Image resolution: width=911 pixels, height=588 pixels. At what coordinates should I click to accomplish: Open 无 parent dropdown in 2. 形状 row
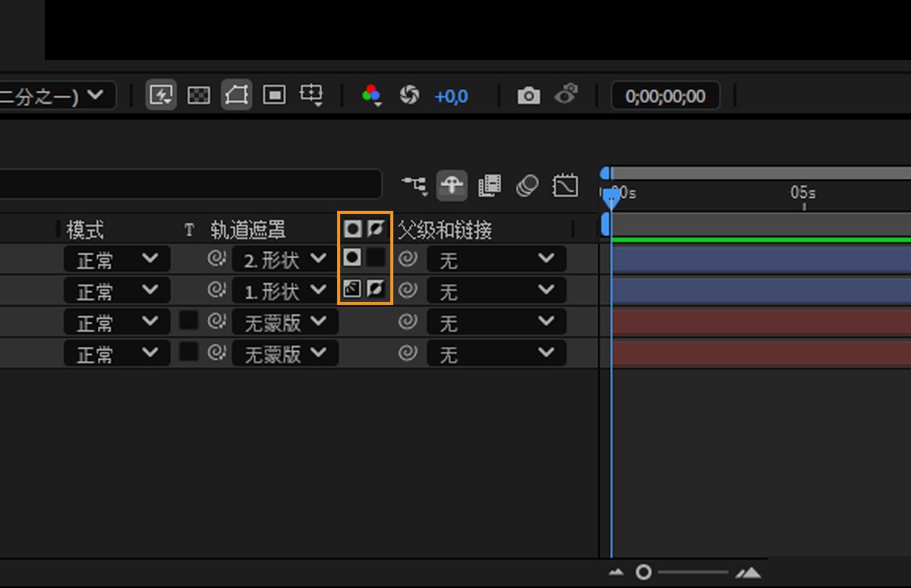[x=496, y=260]
